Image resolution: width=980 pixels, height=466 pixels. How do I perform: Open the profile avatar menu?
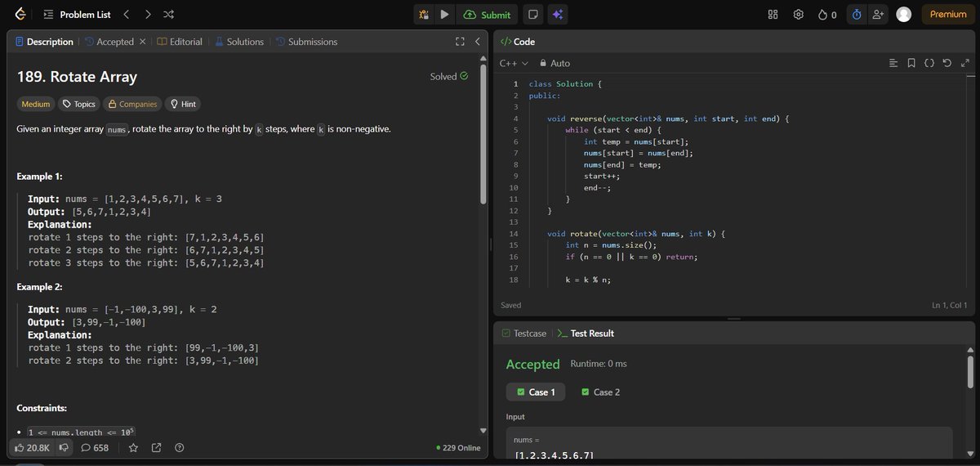[x=903, y=15]
